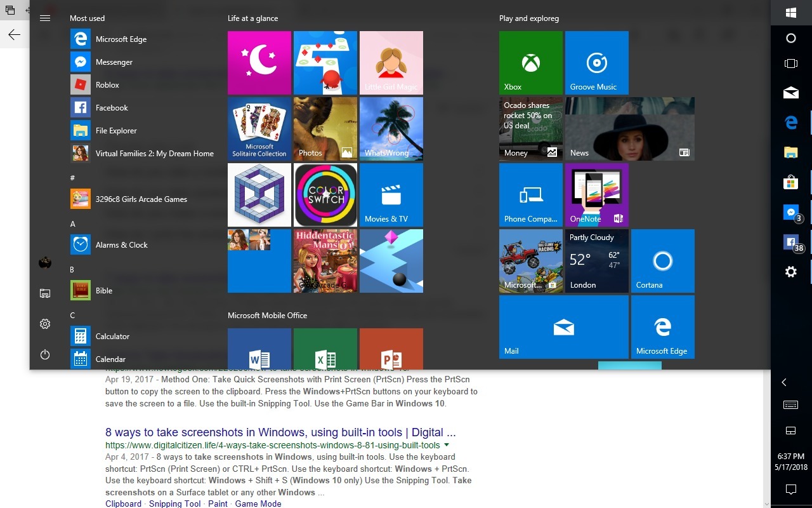This screenshot has width=812, height=508.
Task: Open the Word tile under Microsoft Mobile Office
Action: point(259,349)
